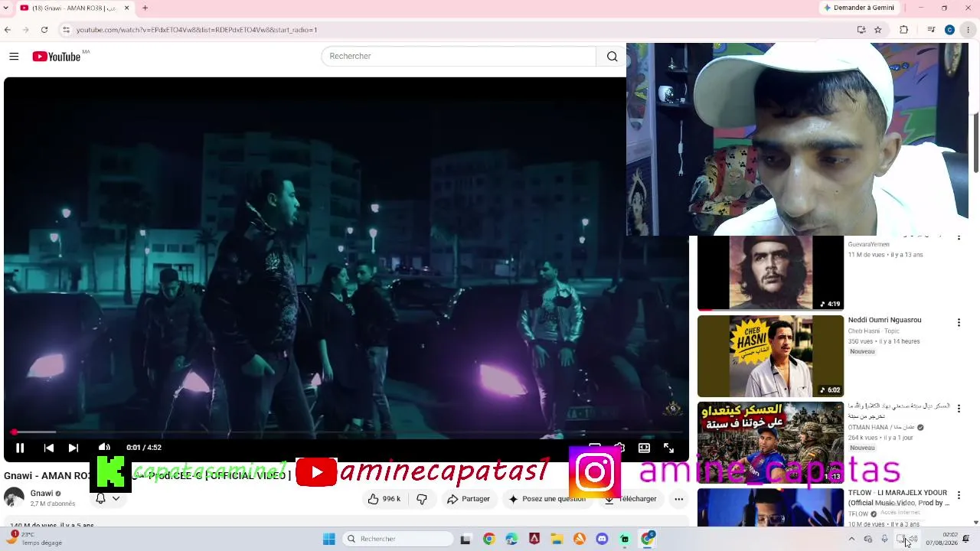Go forward in browser history
Viewport: 980px width, 551px height.
click(25, 30)
